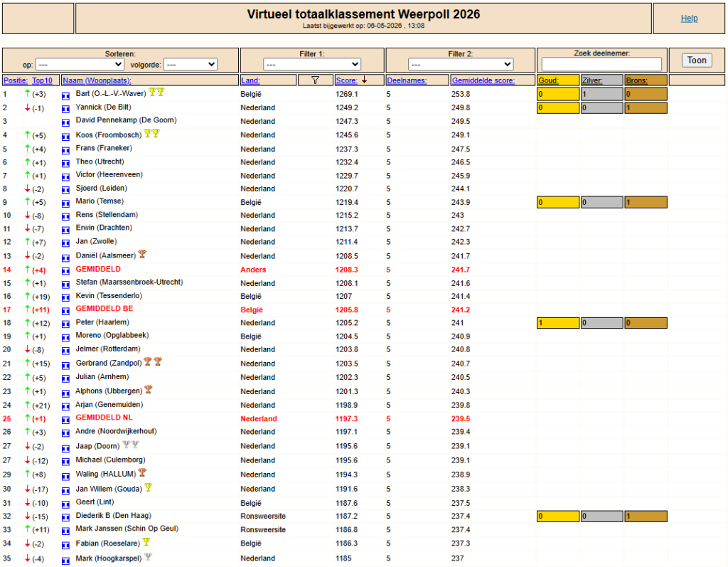Click red sort arrow next to Score
The height and width of the screenshot is (567, 728).
(x=365, y=80)
